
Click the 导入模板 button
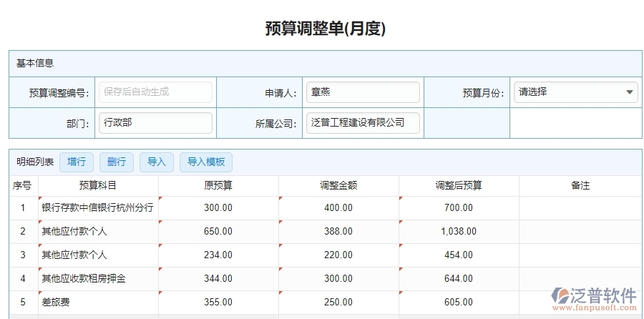pos(206,162)
